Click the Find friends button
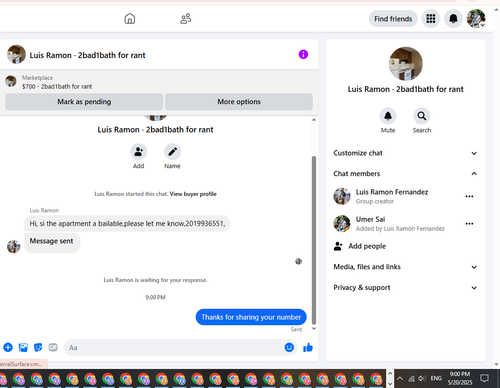The width and height of the screenshot is (500, 388). tap(393, 19)
